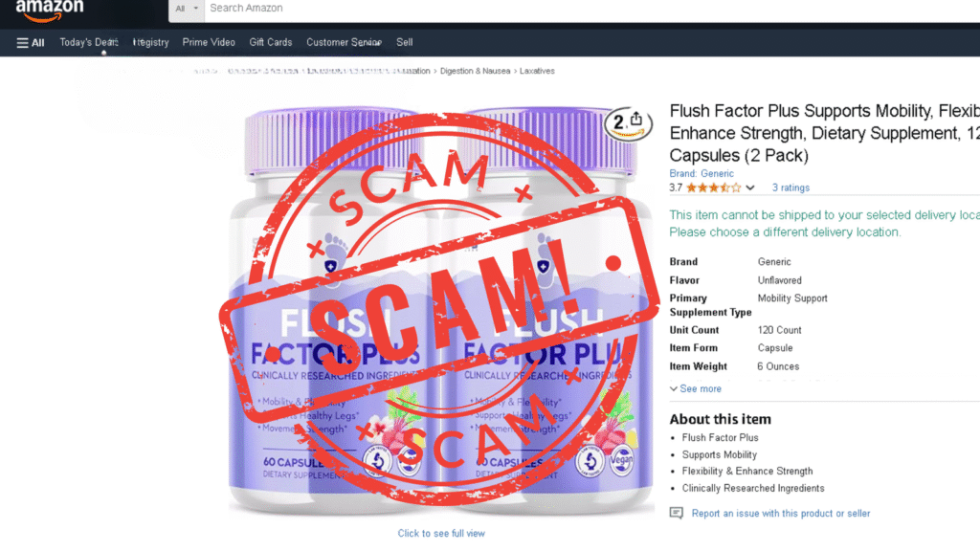
Task: Click the report issue speech bubble icon
Action: [x=677, y=513]
